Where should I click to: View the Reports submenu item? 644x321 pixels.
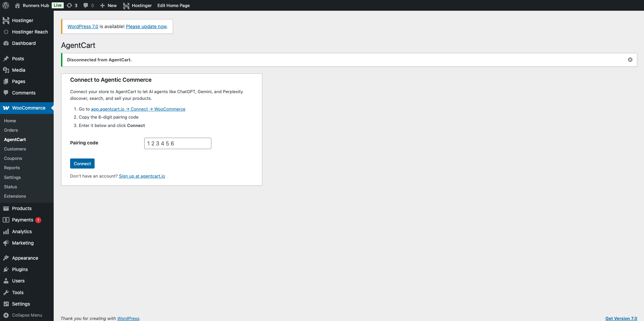[x=12, y=168]
